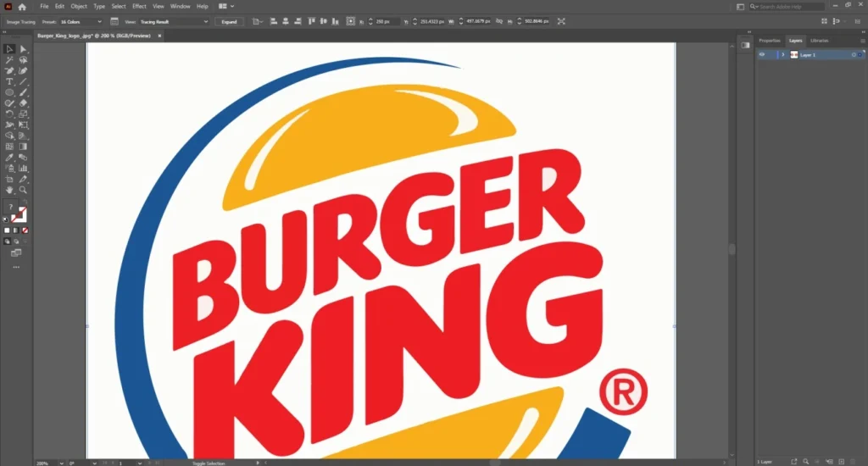Click the Expand button

[x=229, y=21]
